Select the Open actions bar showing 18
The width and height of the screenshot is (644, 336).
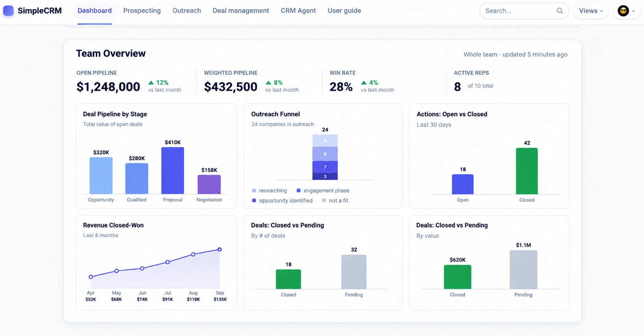462,184
